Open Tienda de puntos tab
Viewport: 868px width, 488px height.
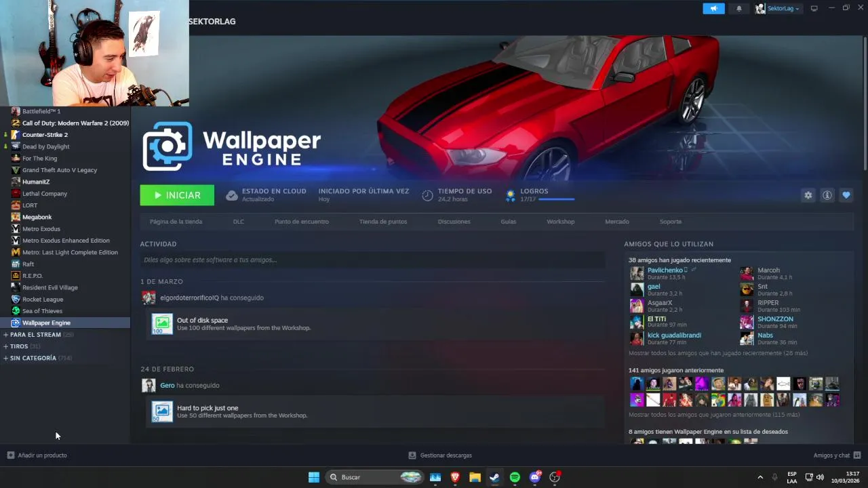(383, 222)
